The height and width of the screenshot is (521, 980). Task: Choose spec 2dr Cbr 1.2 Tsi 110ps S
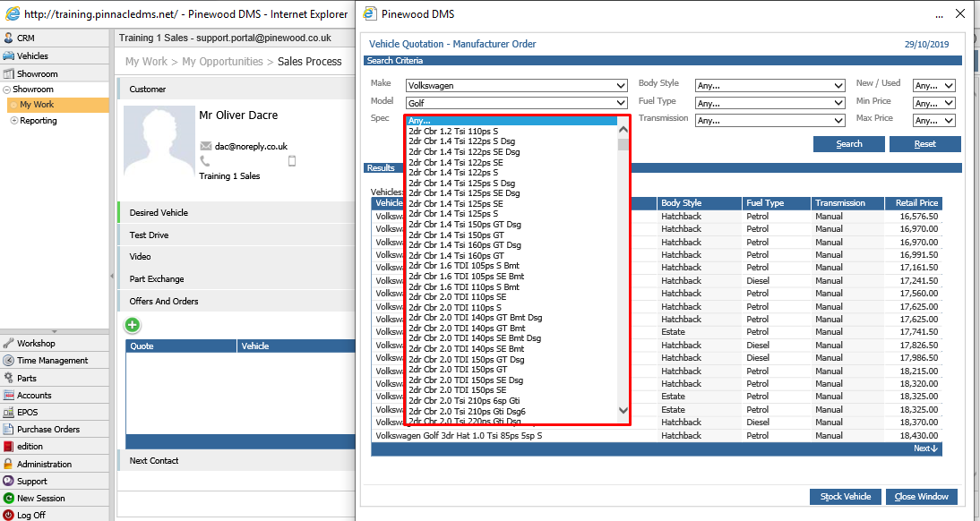[511, 132]
